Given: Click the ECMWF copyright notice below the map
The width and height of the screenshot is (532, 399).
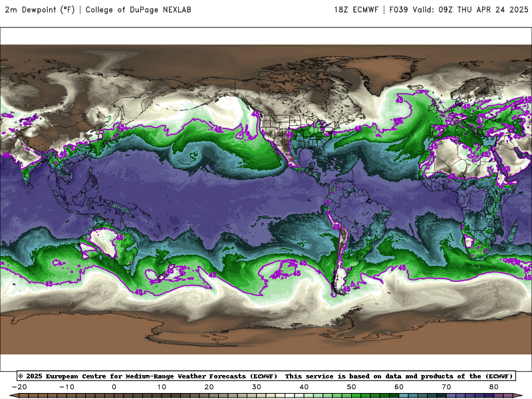Looking at the screenshot, I should [x=266, y=376].
